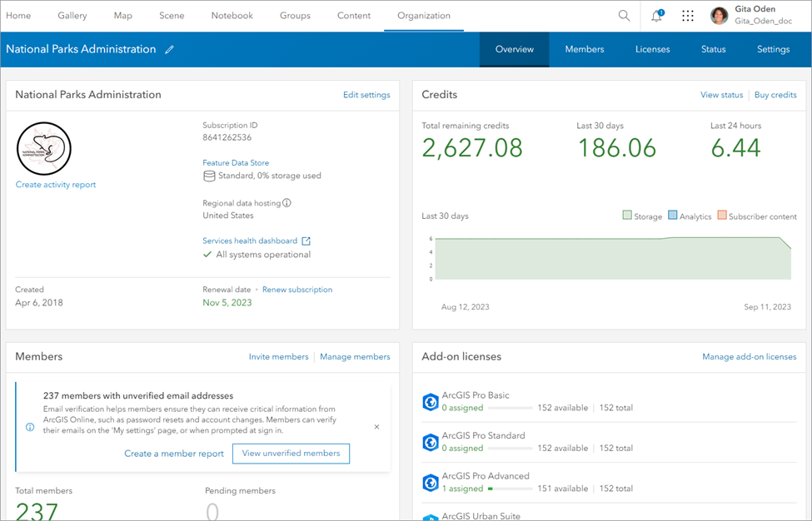Open the Map menu item
Viewport: 812px width, 521px height.
coord(123,16)
